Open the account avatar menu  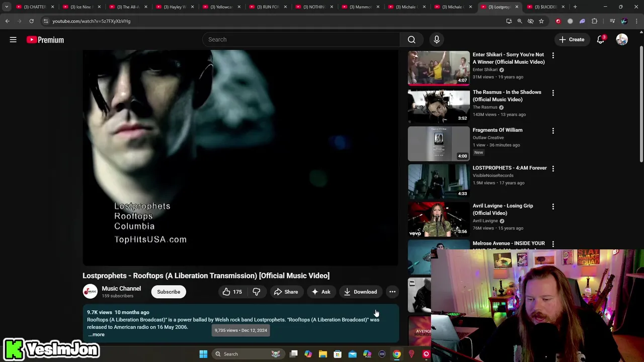point(622,40)
